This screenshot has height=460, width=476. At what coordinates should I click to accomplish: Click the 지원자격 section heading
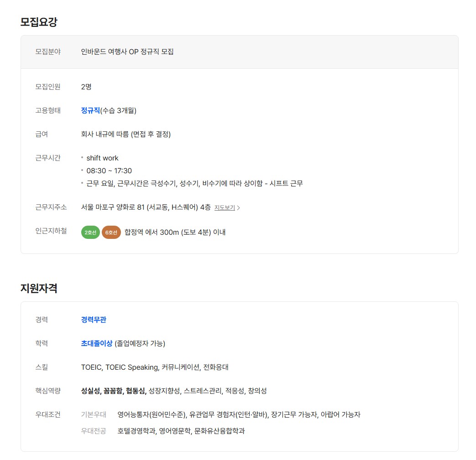[39, 288]
